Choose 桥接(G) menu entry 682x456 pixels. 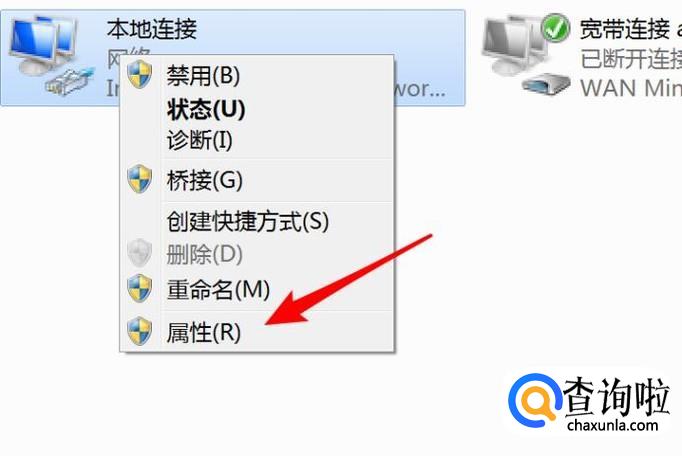tap(257, 179)
